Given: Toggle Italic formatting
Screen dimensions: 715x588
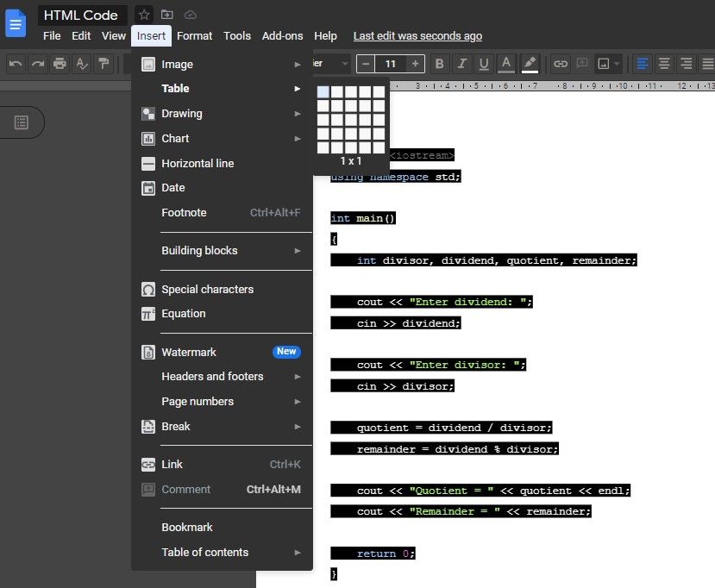Looking at the screenshot, I should (x=463, y=63).
